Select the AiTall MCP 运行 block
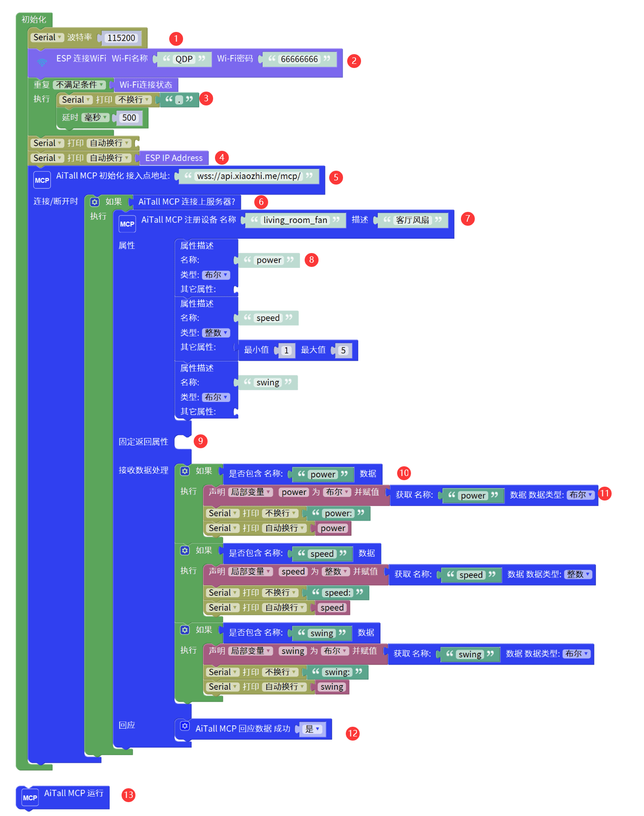The image size is (644, 816). coord(63,797)
